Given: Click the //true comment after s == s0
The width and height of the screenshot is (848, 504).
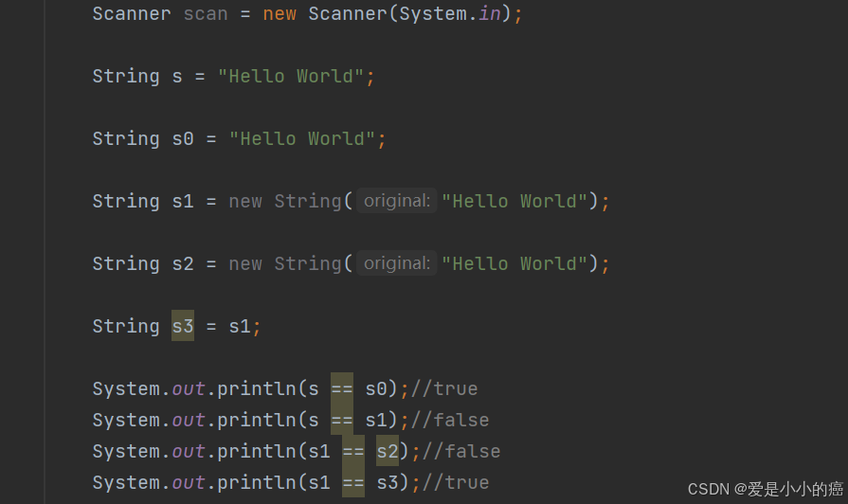Looking at the screenshot, I should [x=444, y=388].
